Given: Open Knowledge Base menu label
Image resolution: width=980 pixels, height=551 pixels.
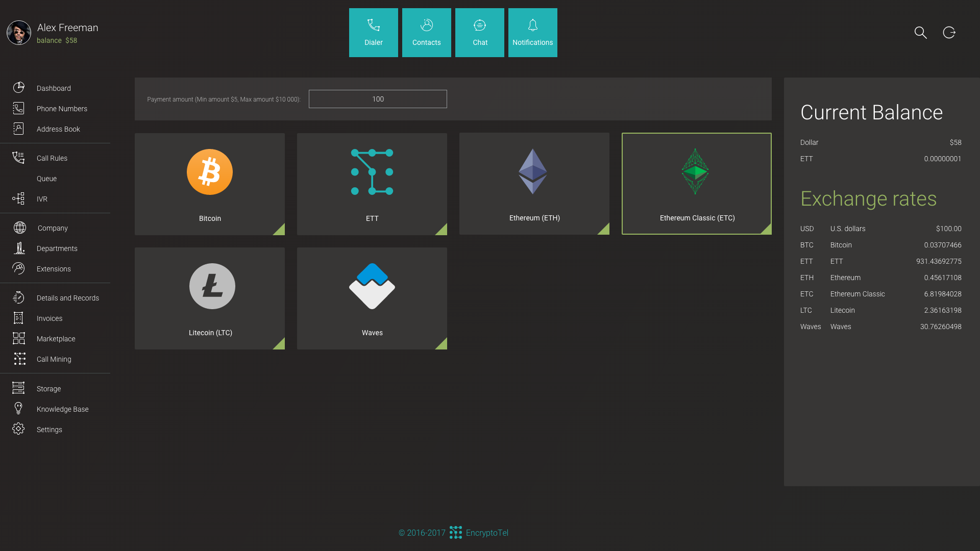Looking at the screenshot, I should point(63,409).
